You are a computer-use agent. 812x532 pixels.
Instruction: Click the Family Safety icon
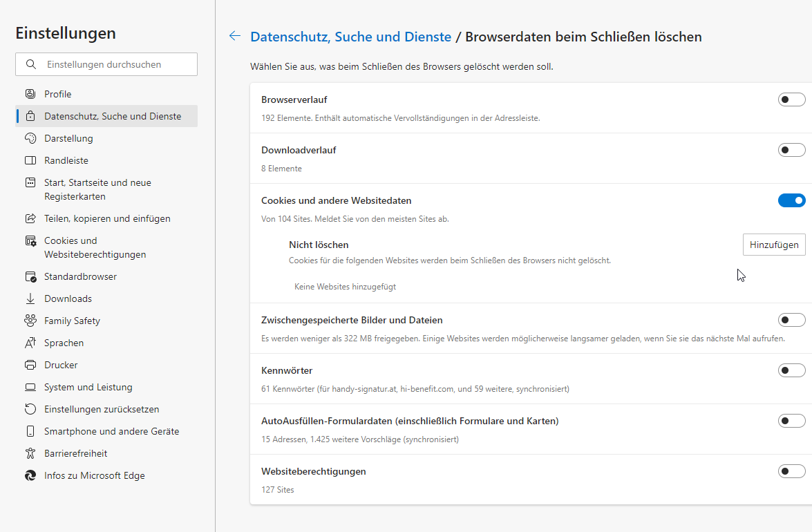tap(30, 321)
